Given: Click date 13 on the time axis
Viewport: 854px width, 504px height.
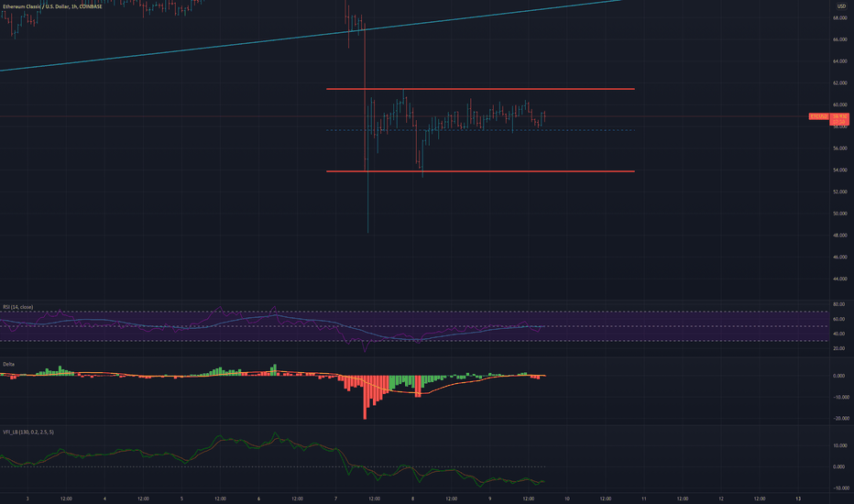Looking at the screenshot, I should (x=798, y=499).
